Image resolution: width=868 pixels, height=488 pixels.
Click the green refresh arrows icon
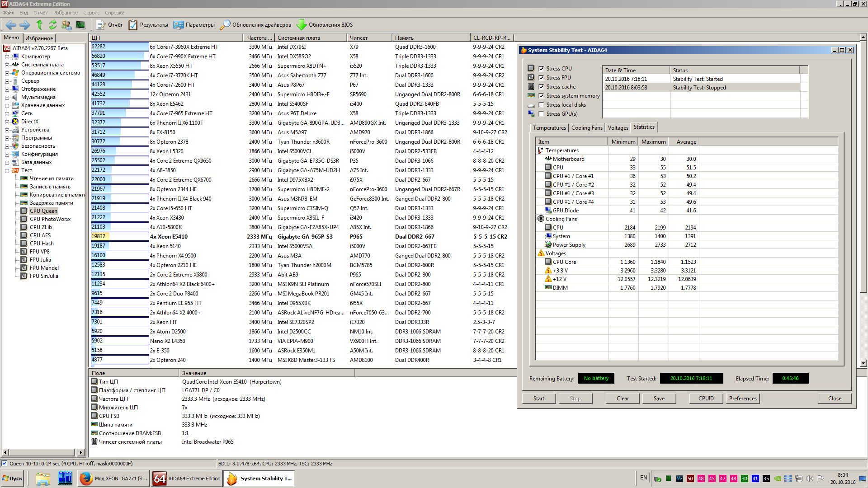pos(53,25)
